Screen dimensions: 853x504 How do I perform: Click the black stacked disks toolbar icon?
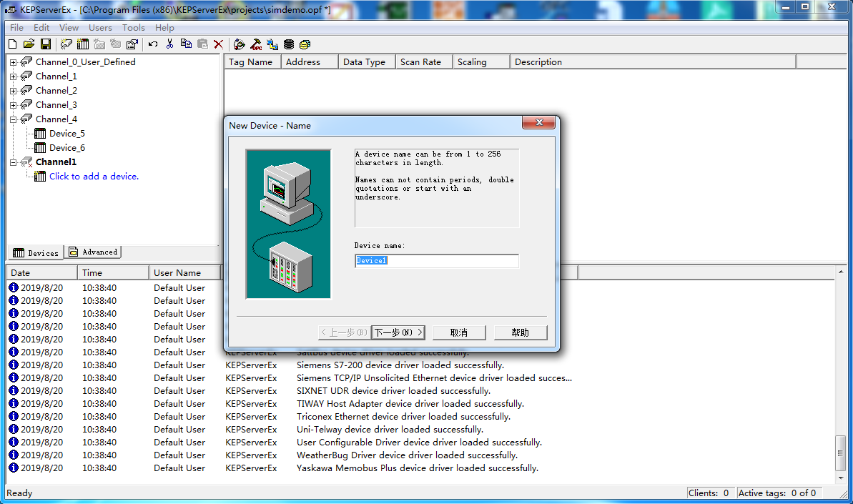click(x=289, y=44)
